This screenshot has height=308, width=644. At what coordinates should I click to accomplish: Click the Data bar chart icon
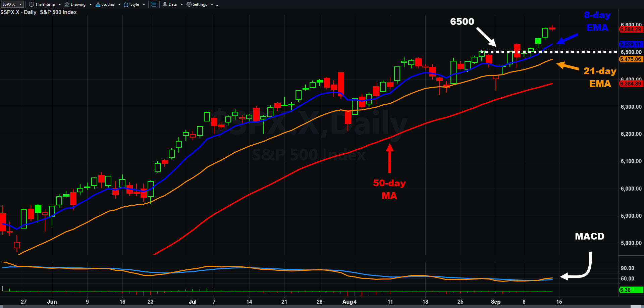pyautogui.click(x=165, y=4)
